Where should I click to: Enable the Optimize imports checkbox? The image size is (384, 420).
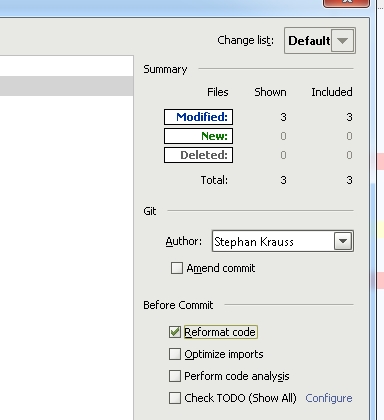175,354
